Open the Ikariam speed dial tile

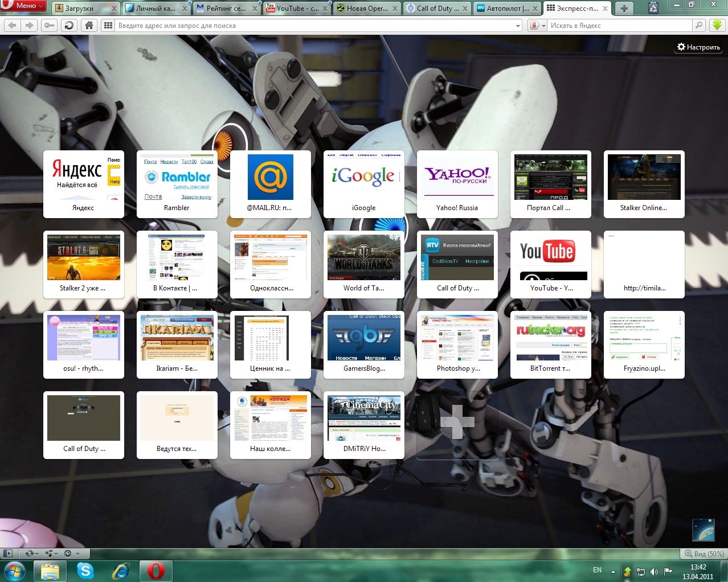coord(177,345)
